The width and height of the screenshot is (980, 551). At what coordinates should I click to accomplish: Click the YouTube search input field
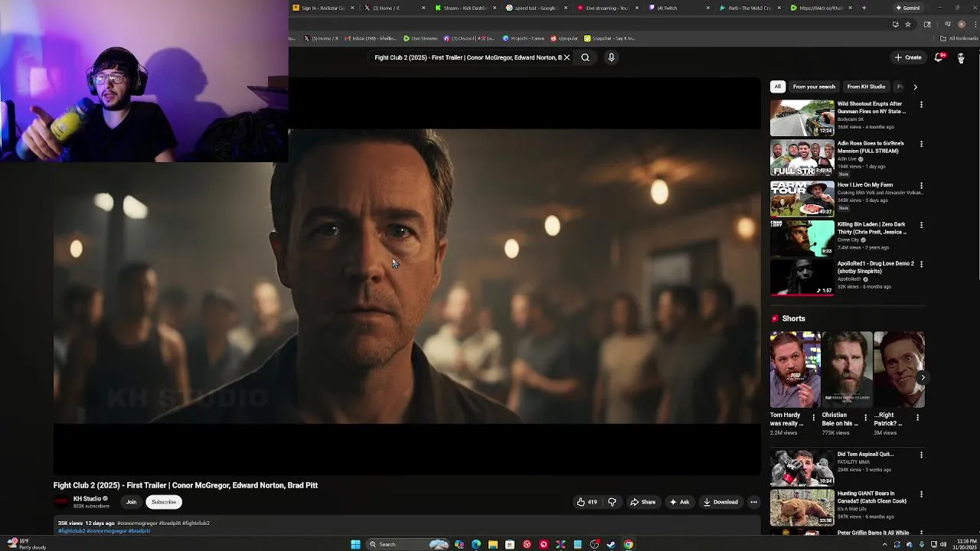pos(467,57)
